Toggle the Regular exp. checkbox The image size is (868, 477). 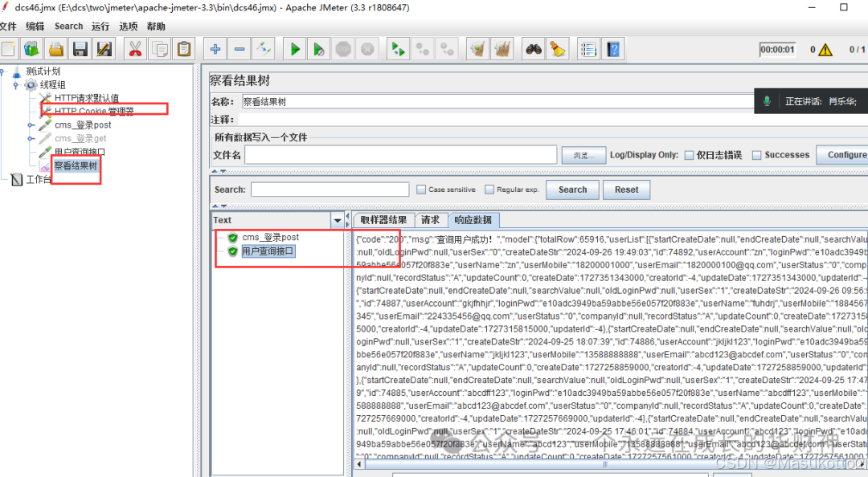pos(489,190)
